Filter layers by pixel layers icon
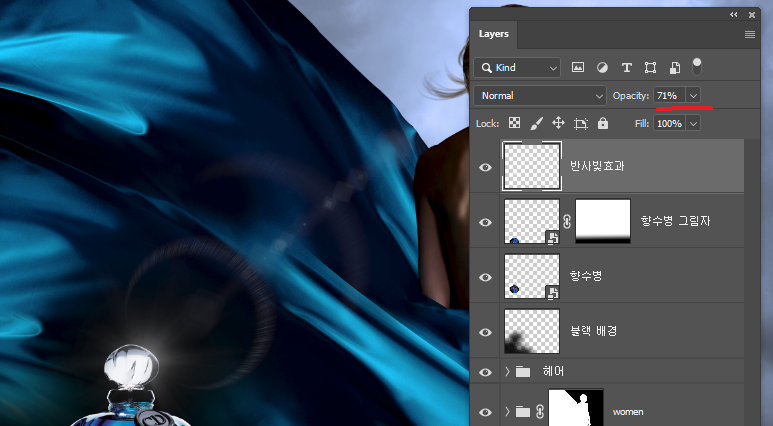 [578, 68]
